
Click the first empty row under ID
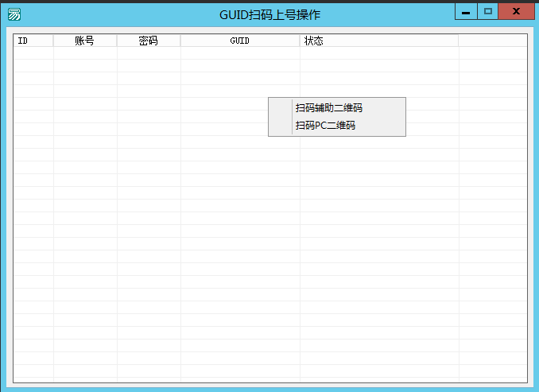point(33,53)
